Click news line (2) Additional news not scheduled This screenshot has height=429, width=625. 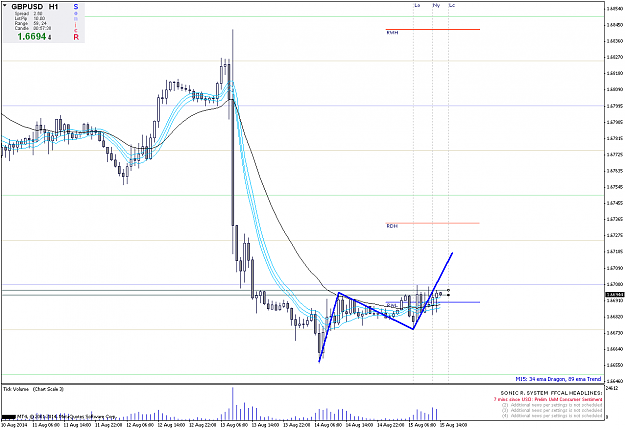tap(552, 405)
